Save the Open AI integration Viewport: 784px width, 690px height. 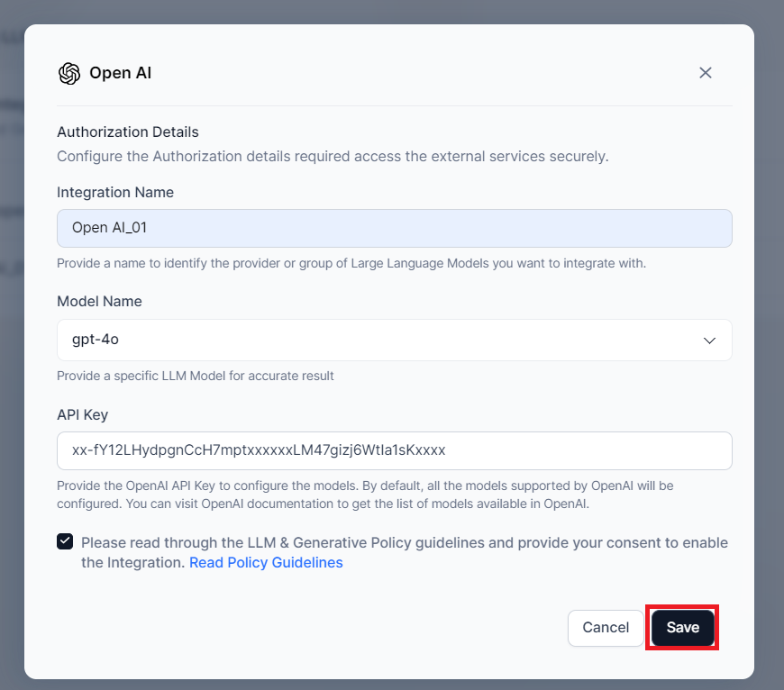[682, 628]
